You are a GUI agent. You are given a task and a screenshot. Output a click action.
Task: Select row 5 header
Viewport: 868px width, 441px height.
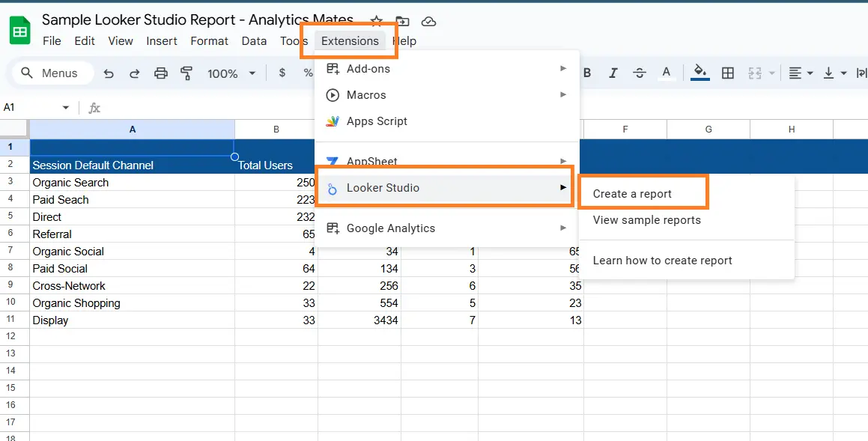coord(10,216)
